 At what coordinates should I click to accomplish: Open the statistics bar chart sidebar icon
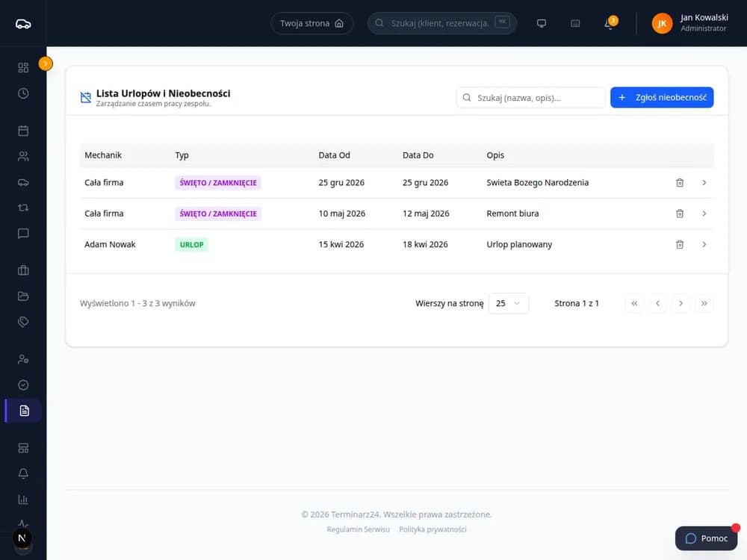(x=23, y=499)
